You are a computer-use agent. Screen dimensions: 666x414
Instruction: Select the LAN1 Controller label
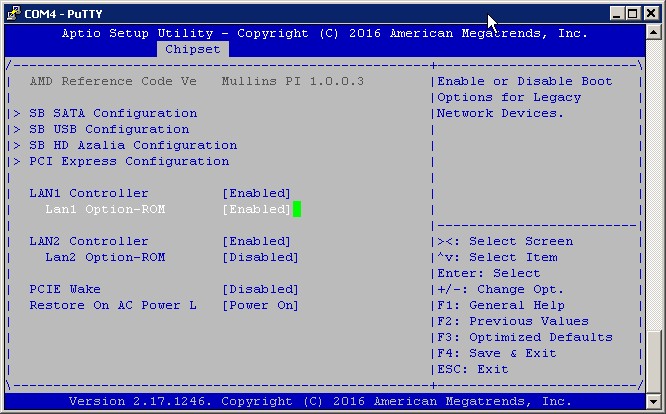(x=89, y=194)
